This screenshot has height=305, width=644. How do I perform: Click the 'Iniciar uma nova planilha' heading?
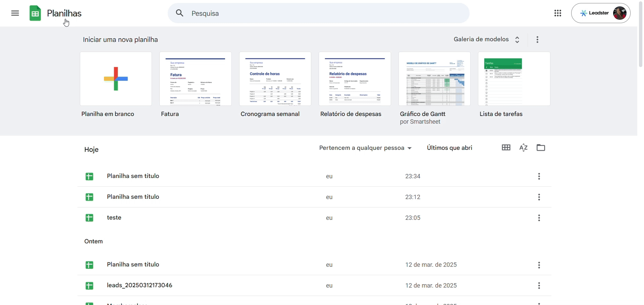[x=120, y=40]
